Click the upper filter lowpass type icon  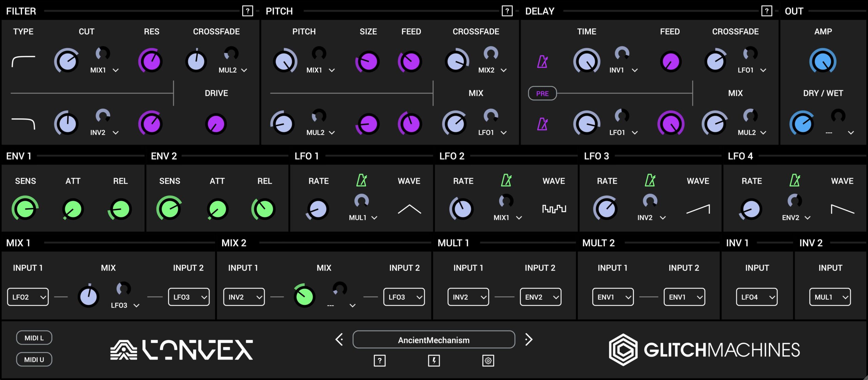[23, 61]
